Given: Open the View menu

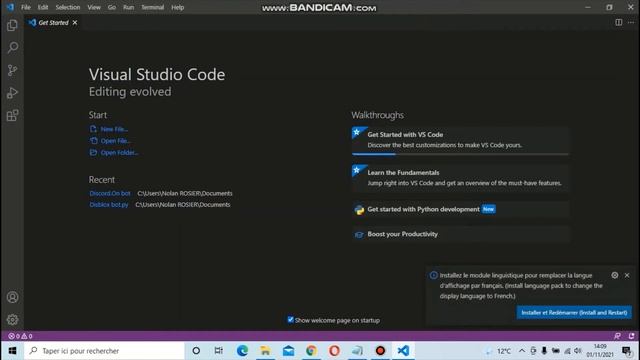Looking at the screenshot, I should pos(94,7).
